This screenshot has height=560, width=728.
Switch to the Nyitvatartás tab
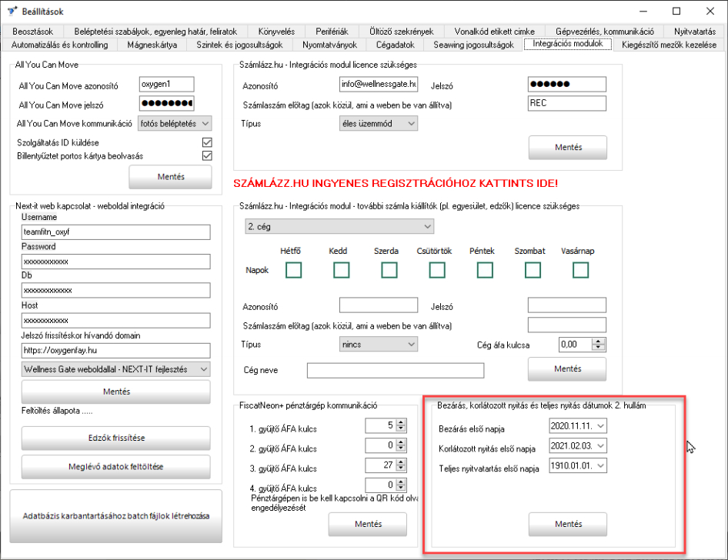(x=695, y=32)
